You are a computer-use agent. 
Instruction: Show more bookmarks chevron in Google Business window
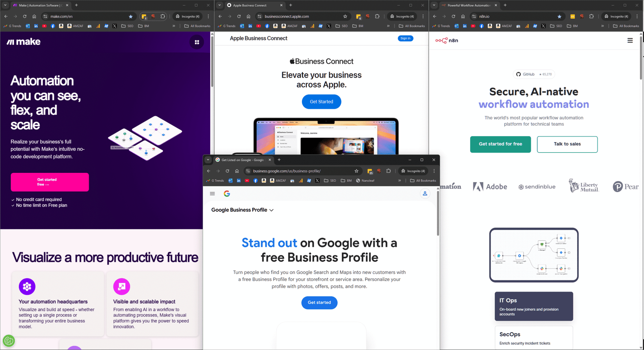pos(400,180)
